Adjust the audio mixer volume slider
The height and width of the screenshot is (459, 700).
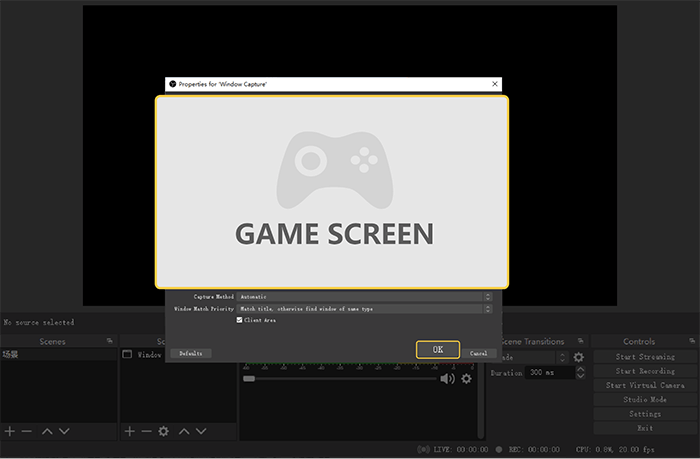click(340, 379)
